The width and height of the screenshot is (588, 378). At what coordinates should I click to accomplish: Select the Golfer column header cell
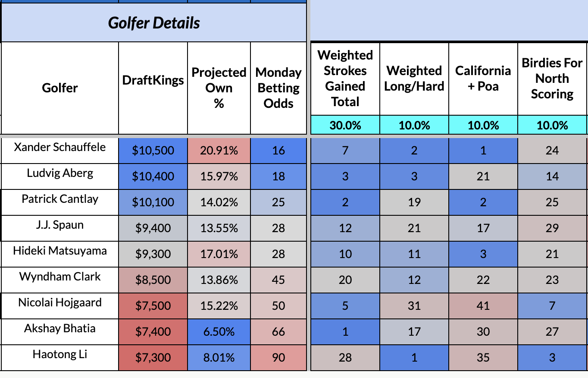(x=60, y=88)
